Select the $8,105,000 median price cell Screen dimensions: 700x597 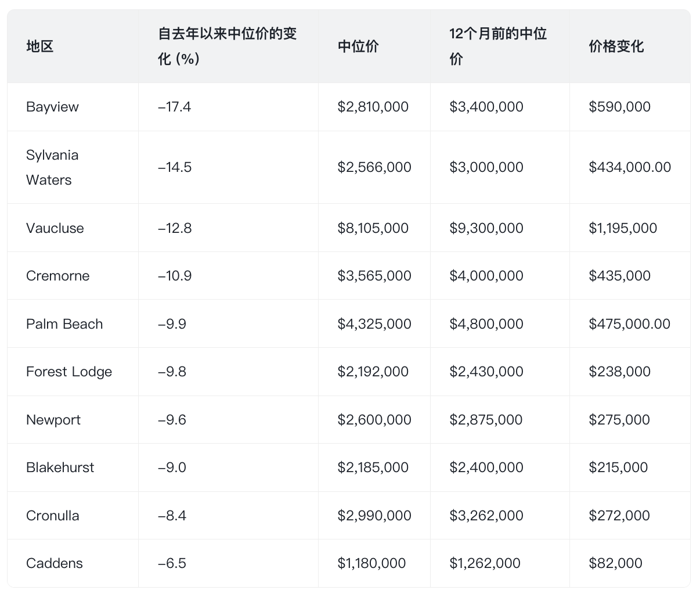(x=373, y=228)
